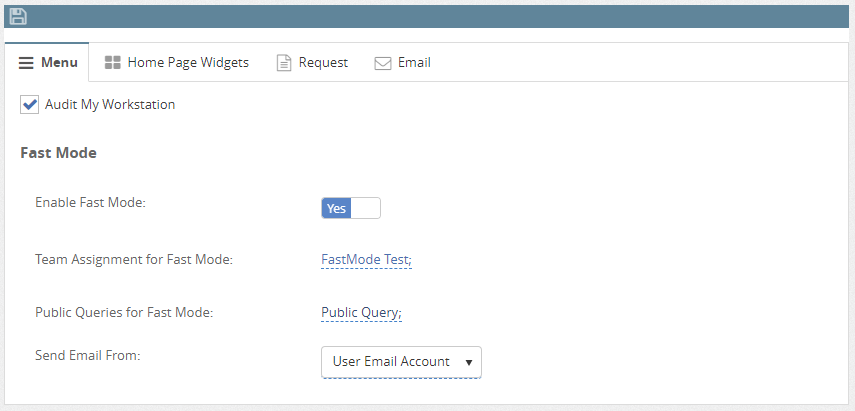855x411 pixels.
Task: Uncheck the Audit My Workstation checkbox
Action: (x=29, y=104)
